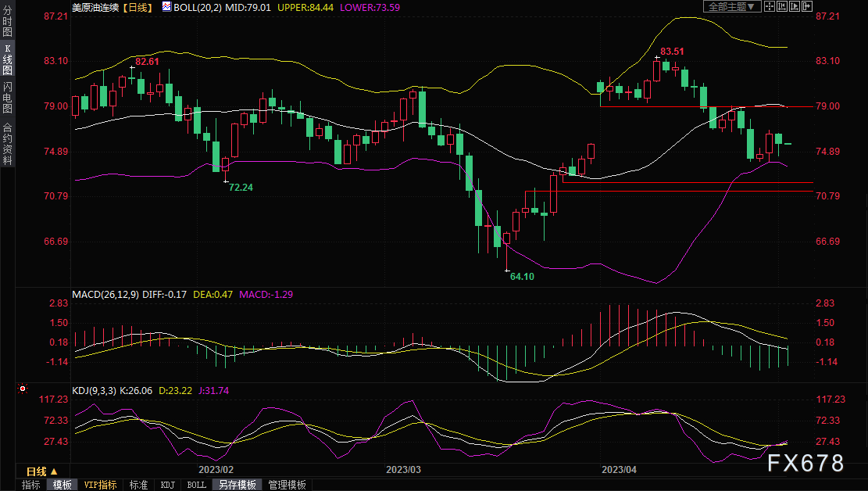Select the 模板 bottom tab
Viewport: 868px width, 491px height.
click(x=62, y=485)
